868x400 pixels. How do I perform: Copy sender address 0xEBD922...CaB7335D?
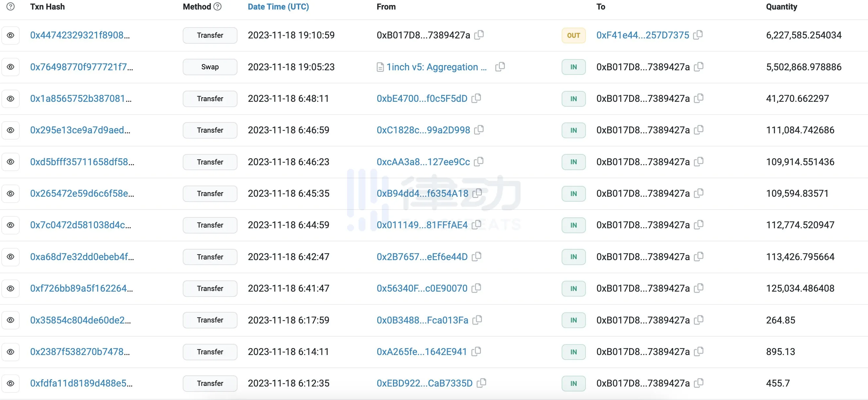[x=482, y=383]
